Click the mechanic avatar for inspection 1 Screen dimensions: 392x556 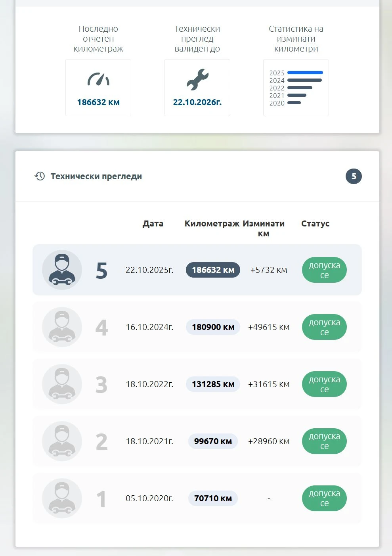(62, 498)
